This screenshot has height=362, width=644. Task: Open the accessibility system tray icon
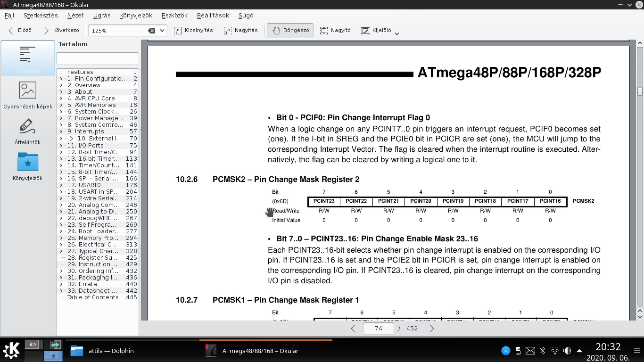(x=506, y=351)
